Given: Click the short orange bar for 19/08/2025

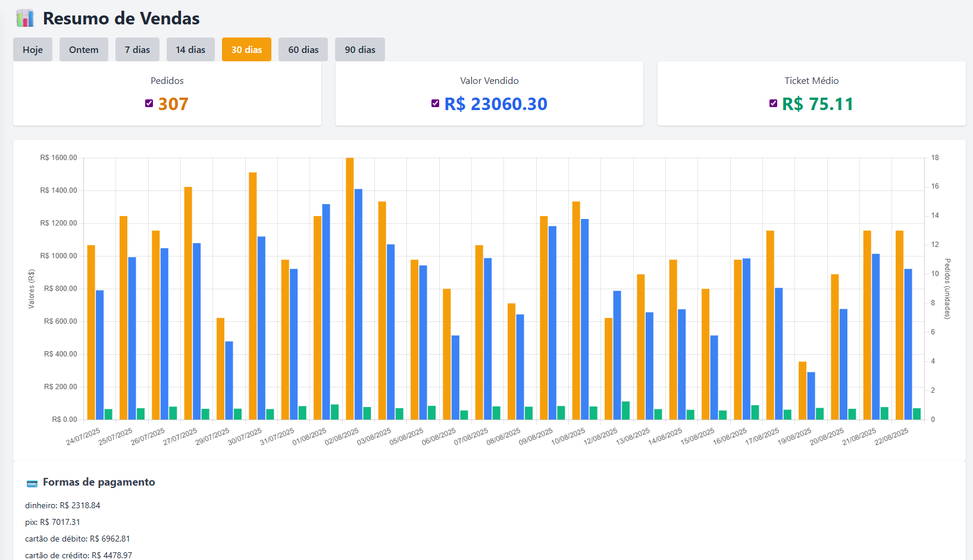Looking at the screenshot, I should click(802, 390).
